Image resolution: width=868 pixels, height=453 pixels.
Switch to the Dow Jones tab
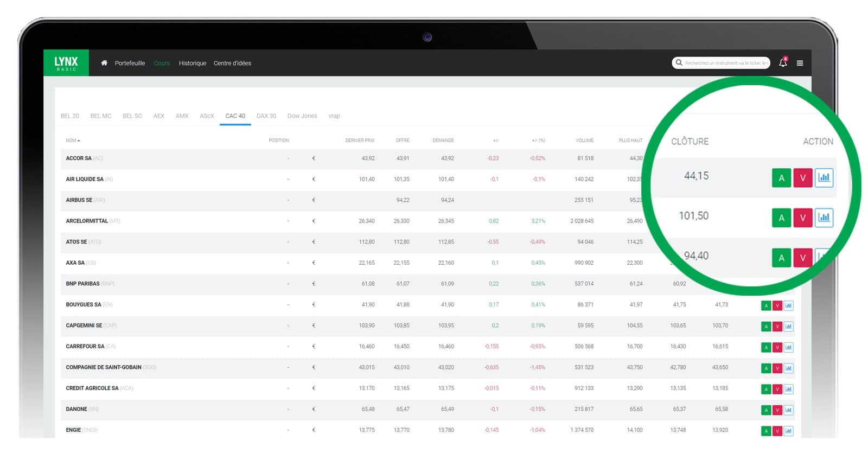tap(302, 116)
